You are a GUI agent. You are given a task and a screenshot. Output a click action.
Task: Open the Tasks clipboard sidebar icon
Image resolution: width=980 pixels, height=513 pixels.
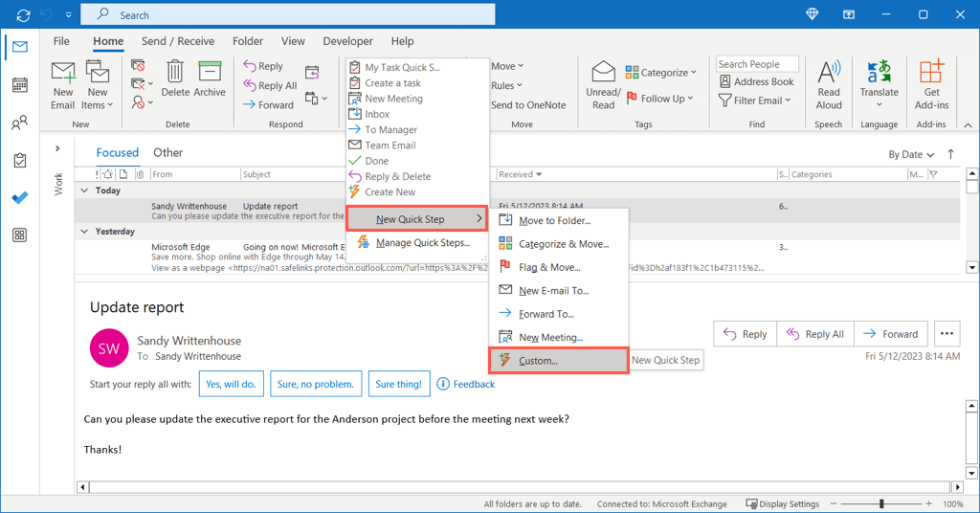point(20,160)
